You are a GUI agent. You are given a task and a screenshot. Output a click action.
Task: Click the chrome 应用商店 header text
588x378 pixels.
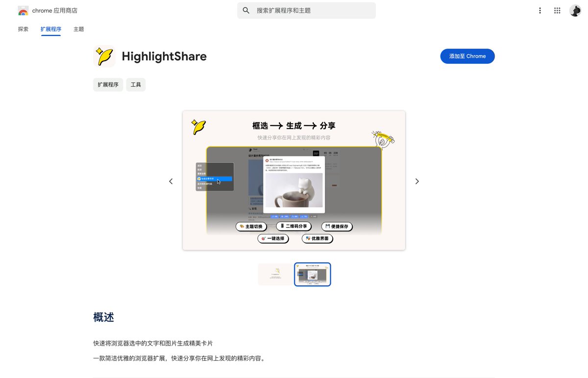pos(54,10)
